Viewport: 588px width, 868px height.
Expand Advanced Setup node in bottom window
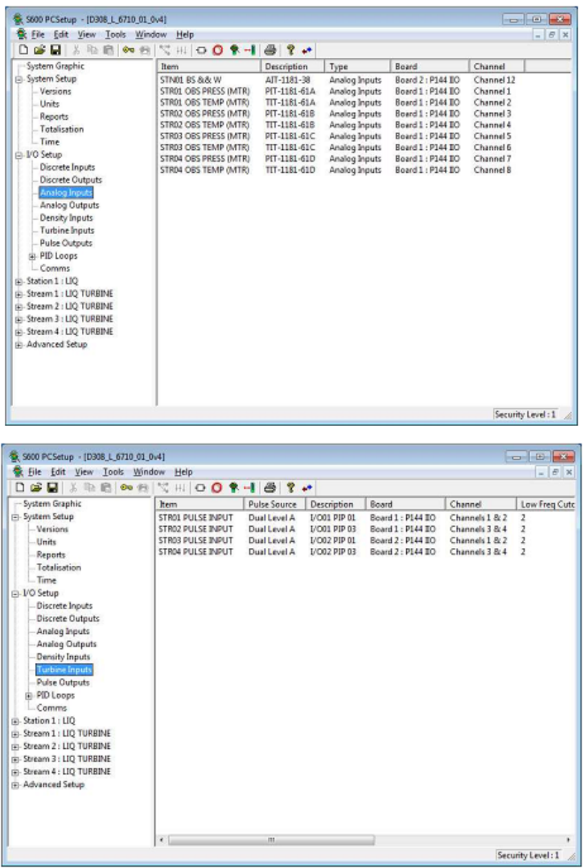[x=16, y=784]
